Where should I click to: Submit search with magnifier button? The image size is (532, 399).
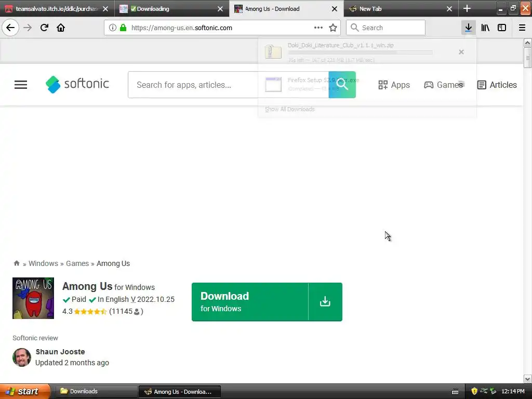pyautogui.click(x=342, y=85)
